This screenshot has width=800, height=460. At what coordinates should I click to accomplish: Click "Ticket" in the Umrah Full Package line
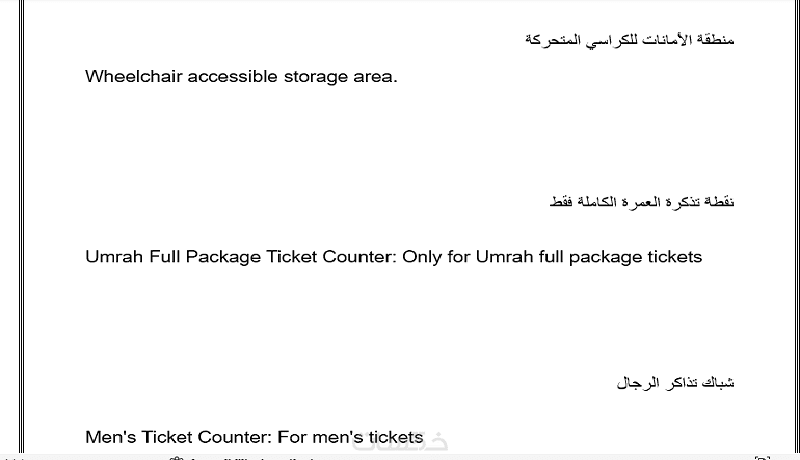(x=292, y=257)
